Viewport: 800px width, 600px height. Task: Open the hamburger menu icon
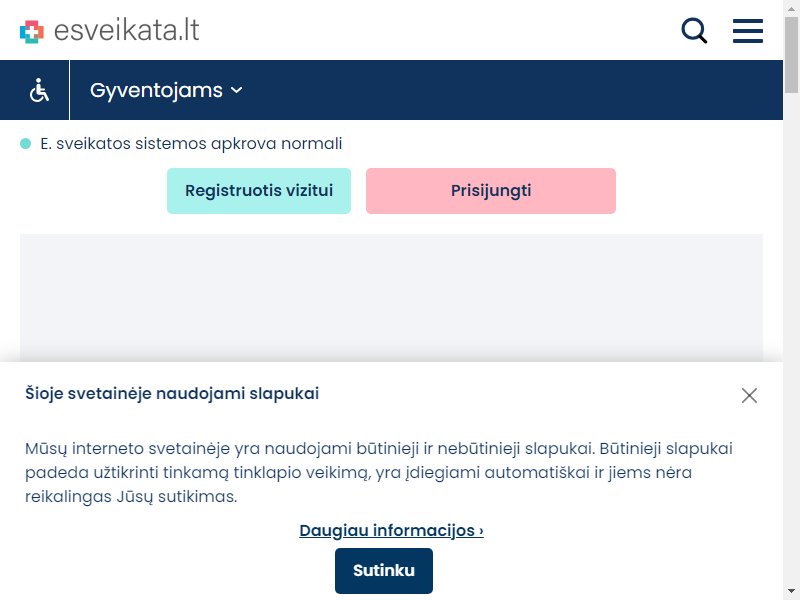click(748, 31)
